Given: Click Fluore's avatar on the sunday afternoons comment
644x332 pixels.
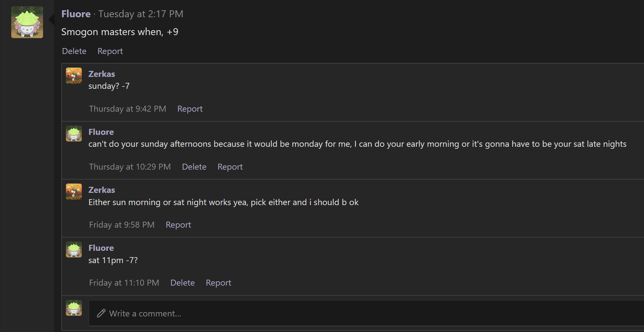Looking at the screenshot, I should (74, 134).
